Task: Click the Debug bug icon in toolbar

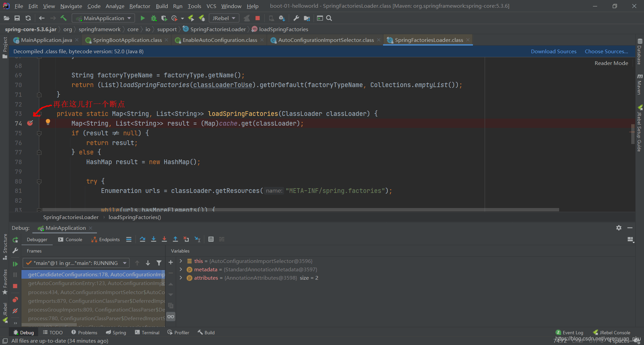Action: click(x=154, y=18)
